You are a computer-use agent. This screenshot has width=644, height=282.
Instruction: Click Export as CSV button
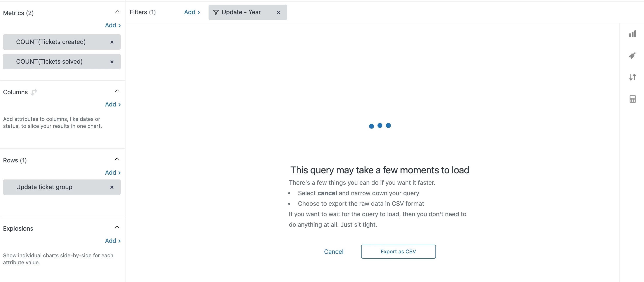click(398, 251)
